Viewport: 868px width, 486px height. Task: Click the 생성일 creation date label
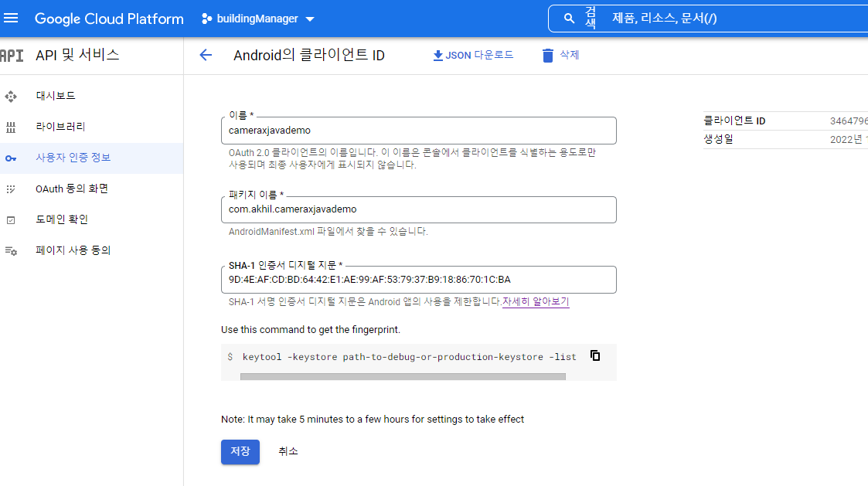(x=718, y=139)
